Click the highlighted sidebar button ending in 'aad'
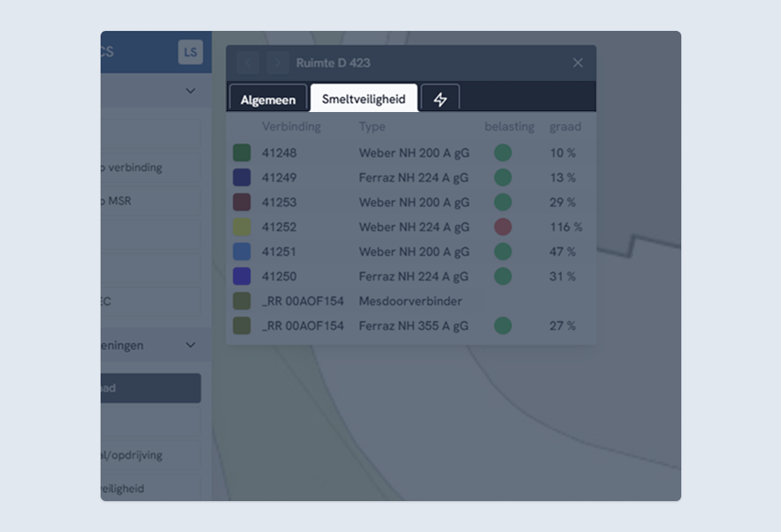 pos(150,388)
